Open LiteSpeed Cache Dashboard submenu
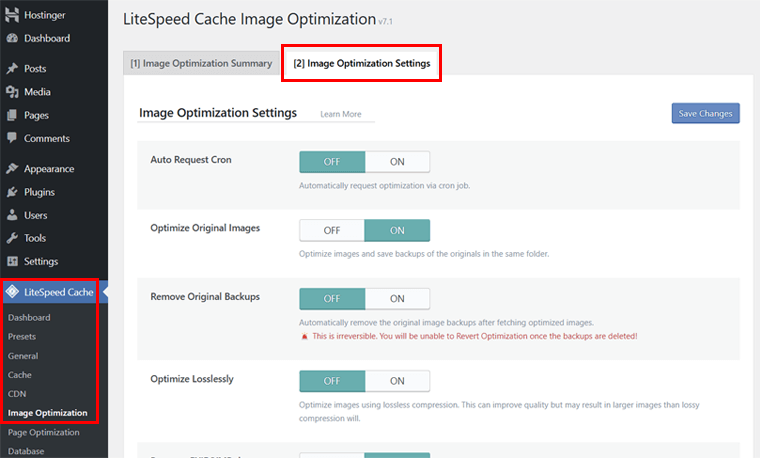The image size is (760, 458). click(29, 317)
